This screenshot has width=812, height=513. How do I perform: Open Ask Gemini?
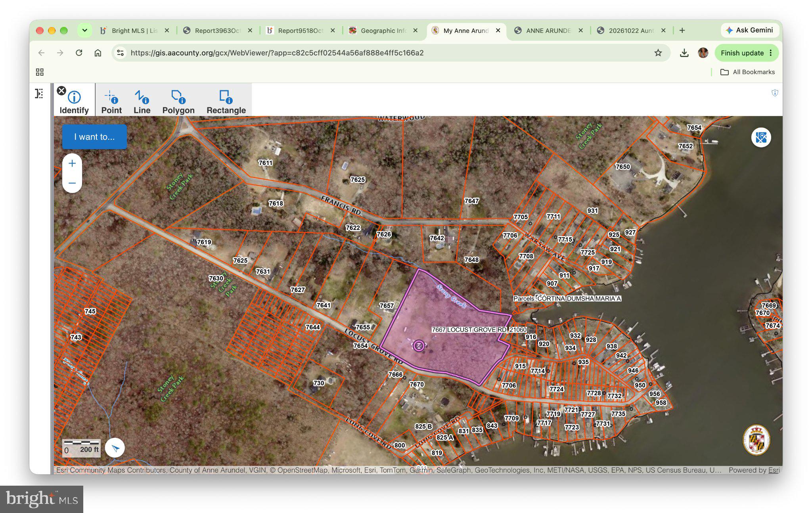pyautogui.click(x=749, y=30)
